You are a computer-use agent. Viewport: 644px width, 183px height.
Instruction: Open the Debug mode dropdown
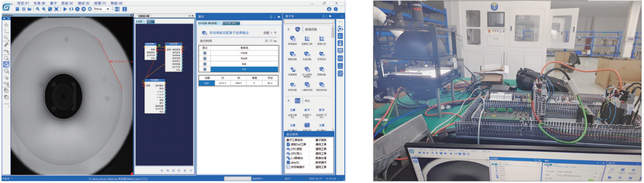pos(102,9)
